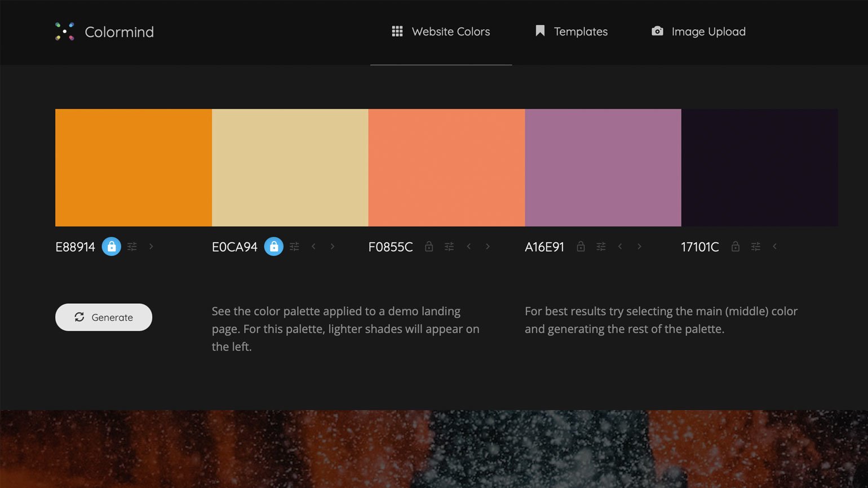
Task: Click the 'For best results' tip paragraph
Action: [x=661, y=320]
